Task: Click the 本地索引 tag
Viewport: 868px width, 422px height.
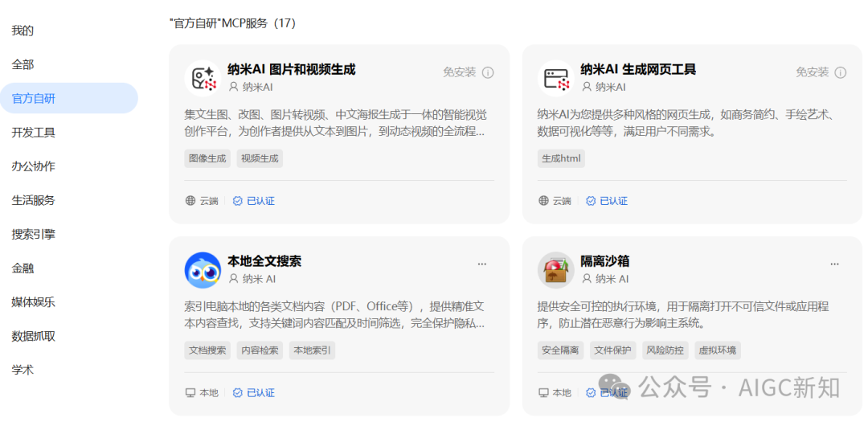Action: (312, 350)
